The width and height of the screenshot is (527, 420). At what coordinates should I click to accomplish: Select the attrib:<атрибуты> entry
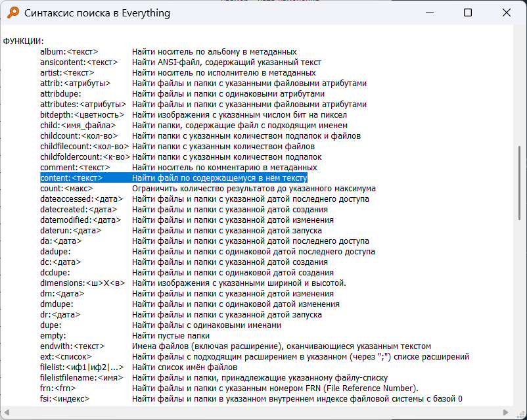coord(76,83)
